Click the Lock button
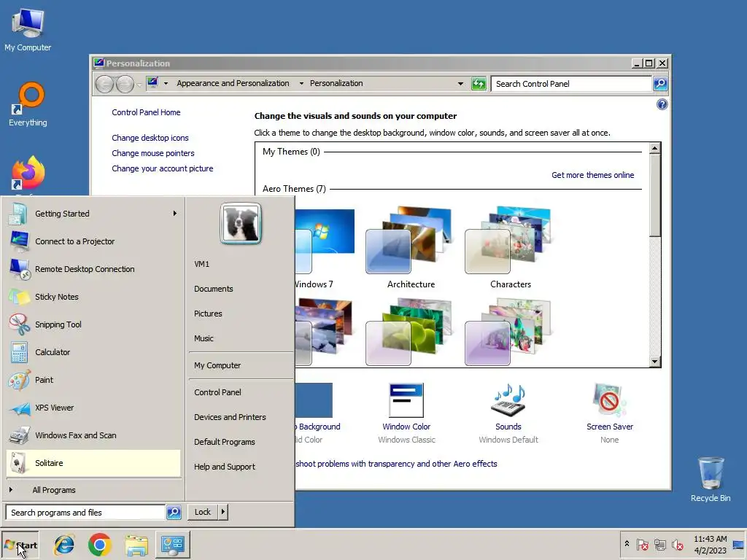 coord(203,513)
